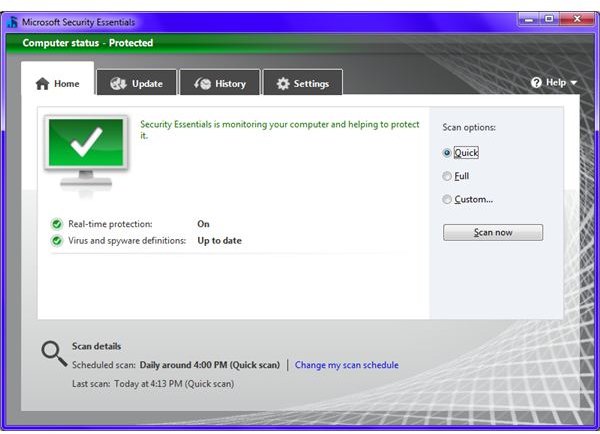Go to the Settings tab

303,83
